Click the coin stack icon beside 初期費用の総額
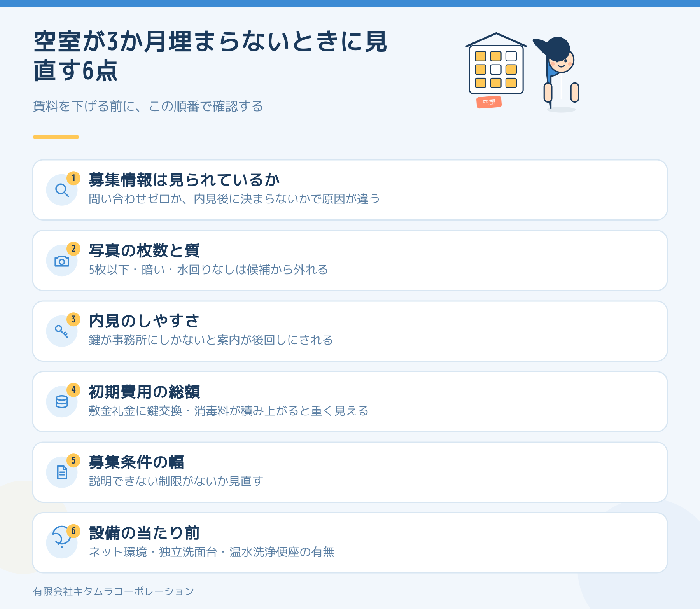 coord(62,402)
